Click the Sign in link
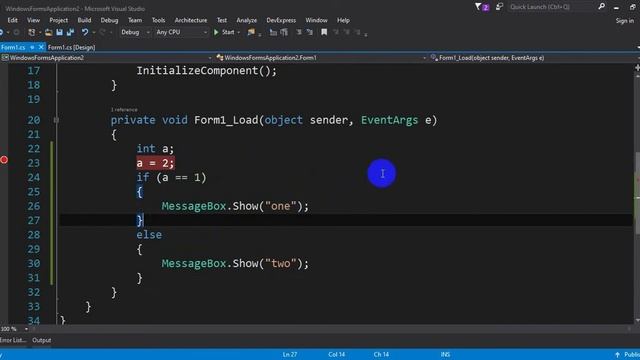Screen dimensions: 640x360 pos(625,20)
